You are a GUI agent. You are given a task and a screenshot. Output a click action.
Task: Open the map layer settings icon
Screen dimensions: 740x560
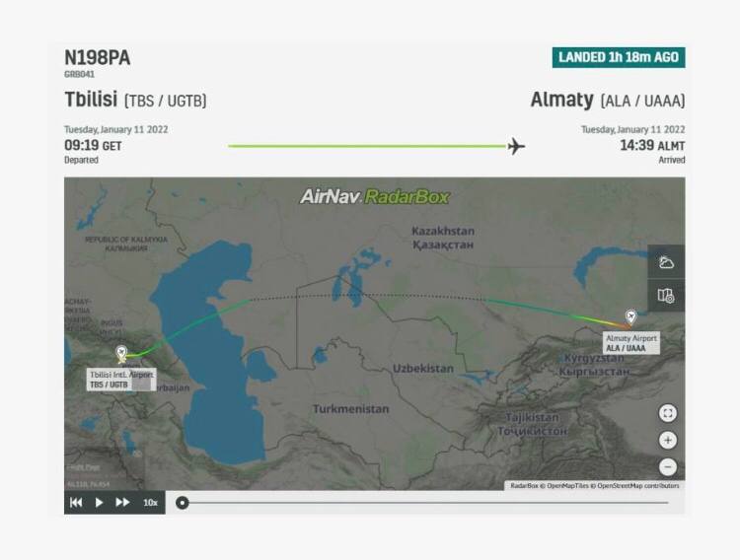[666, 296]
